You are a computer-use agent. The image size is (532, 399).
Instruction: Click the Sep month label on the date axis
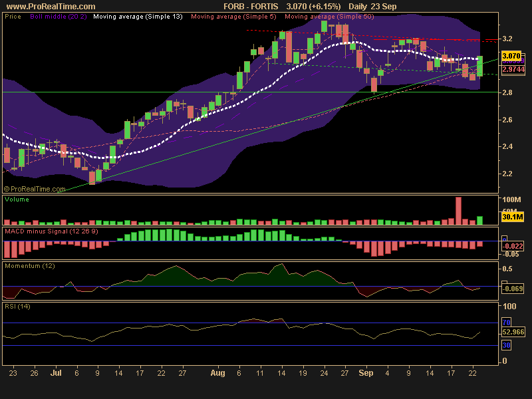366,373
